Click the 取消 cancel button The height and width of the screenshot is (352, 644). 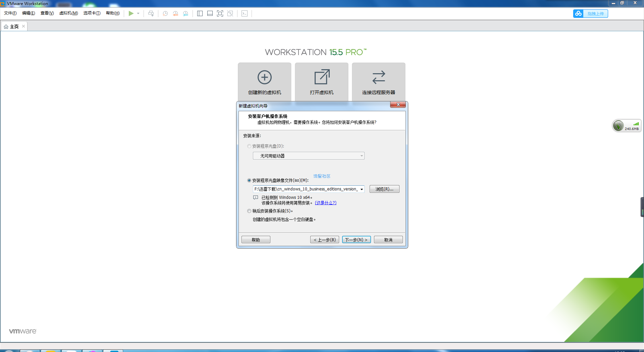tap(388, 240)
